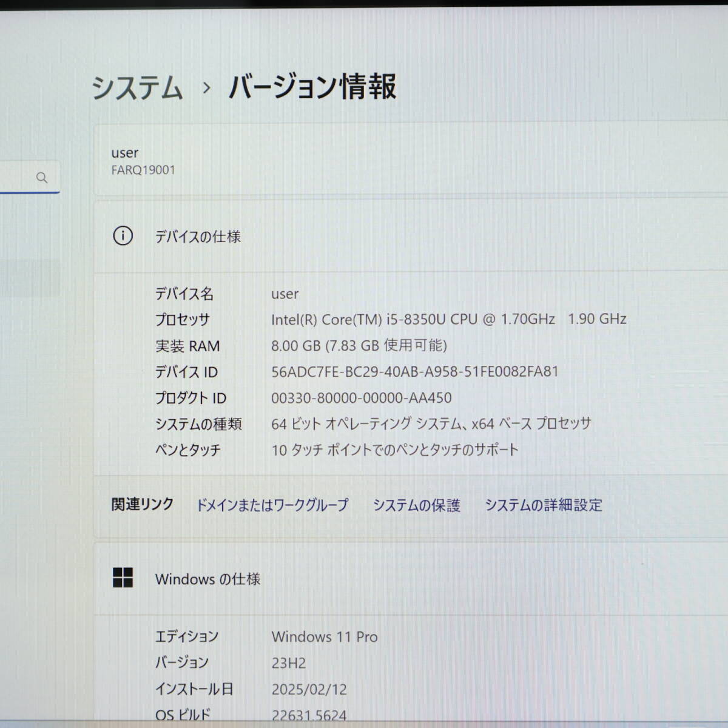
Task: Open システムの詳細設定 link
Action: 544,505
